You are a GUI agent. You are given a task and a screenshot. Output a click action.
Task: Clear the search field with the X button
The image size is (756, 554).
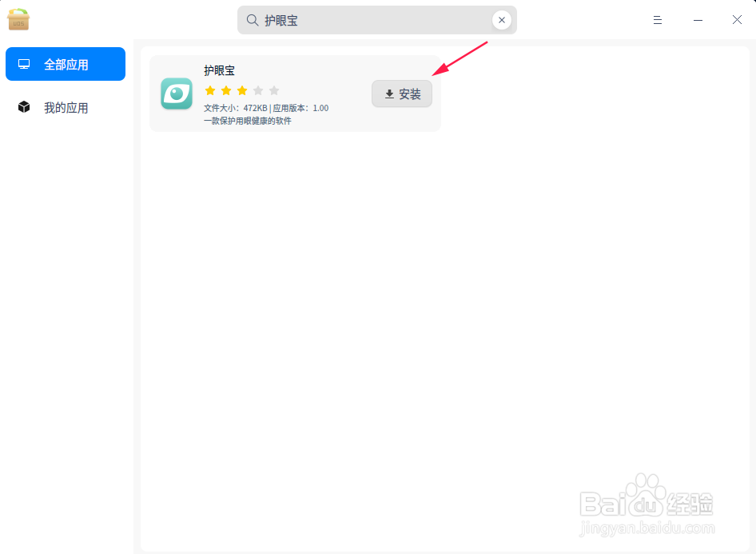click(502, 19)
